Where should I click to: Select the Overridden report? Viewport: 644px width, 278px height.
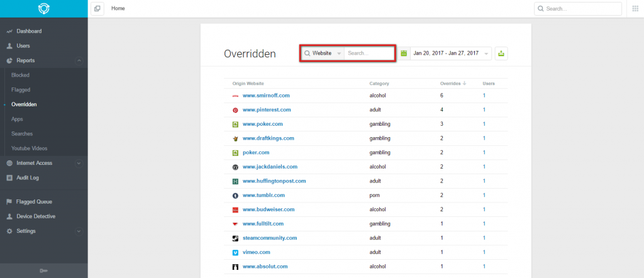point(24,104)
